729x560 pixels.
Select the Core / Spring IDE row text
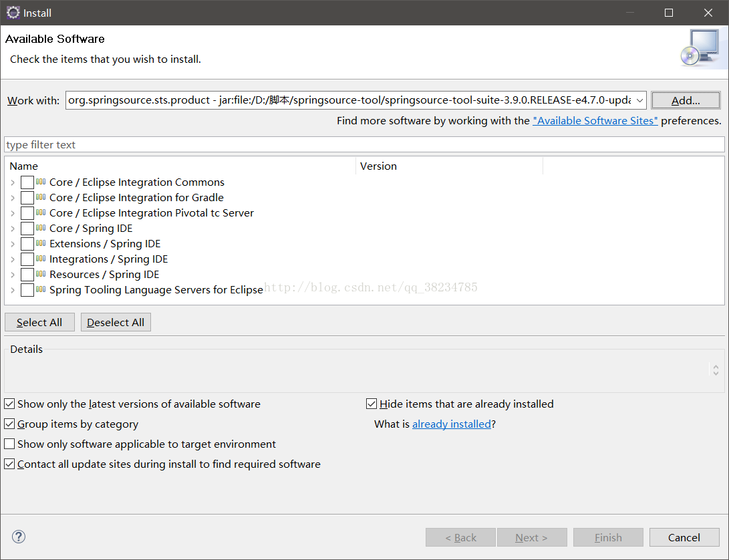coord(91,228)
